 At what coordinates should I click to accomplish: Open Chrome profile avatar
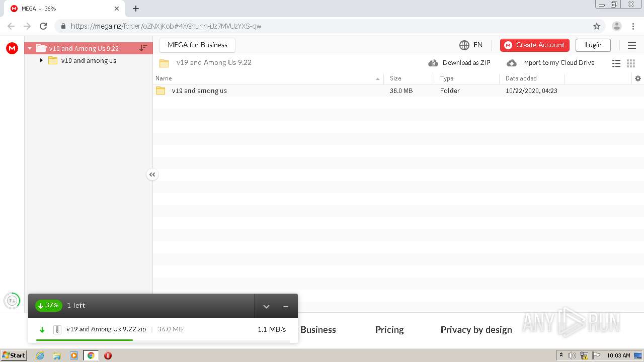point(617,26)
